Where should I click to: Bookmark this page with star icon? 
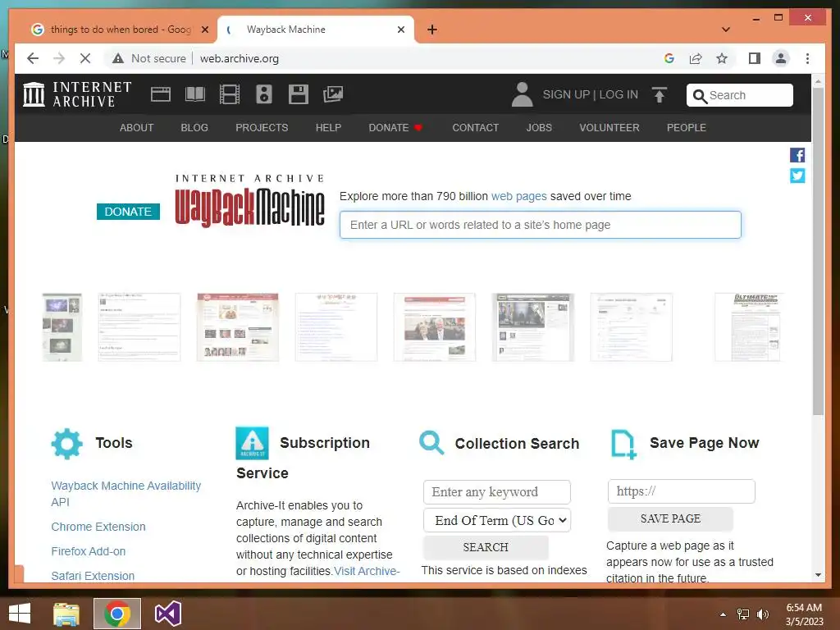722,58
